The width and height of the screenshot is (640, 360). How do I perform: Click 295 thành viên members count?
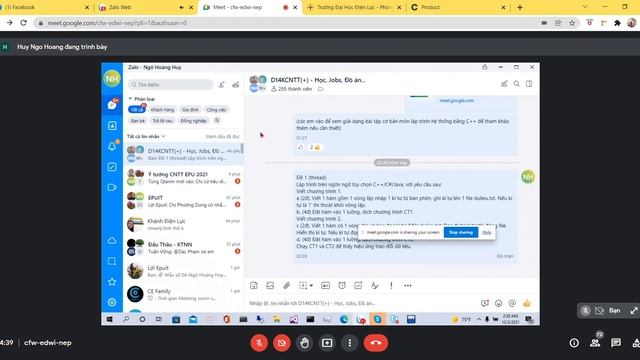click(291, 89)
